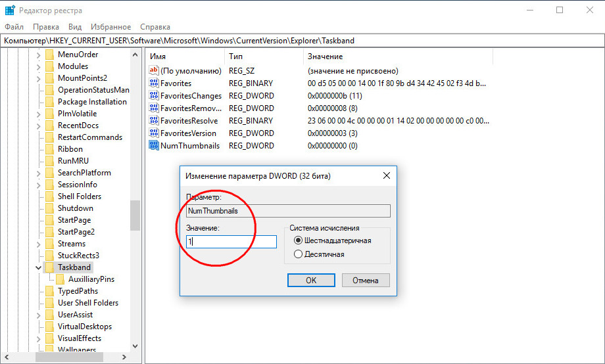Click the Параметр name field NumThumbnails

pyautogui.click(x=288, y=211)
